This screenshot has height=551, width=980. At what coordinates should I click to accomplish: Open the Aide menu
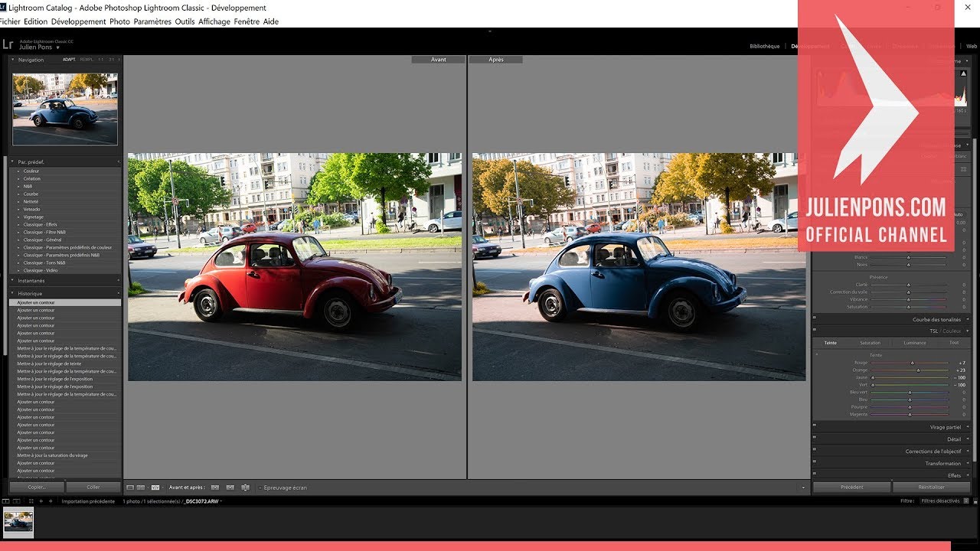271,21
